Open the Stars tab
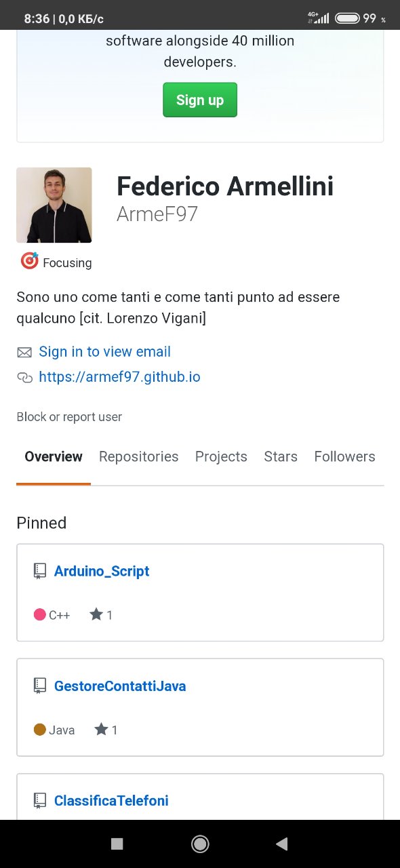 281,456
